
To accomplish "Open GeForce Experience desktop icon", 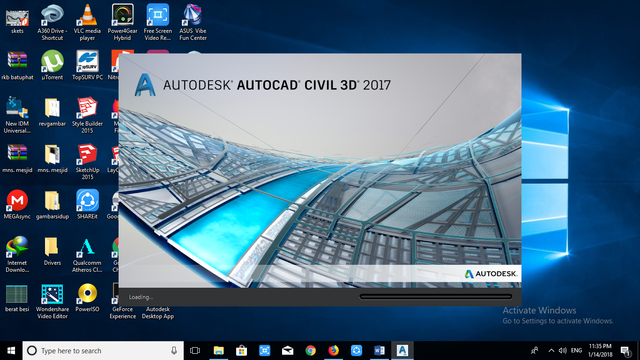I will click(x=122, y=313).
